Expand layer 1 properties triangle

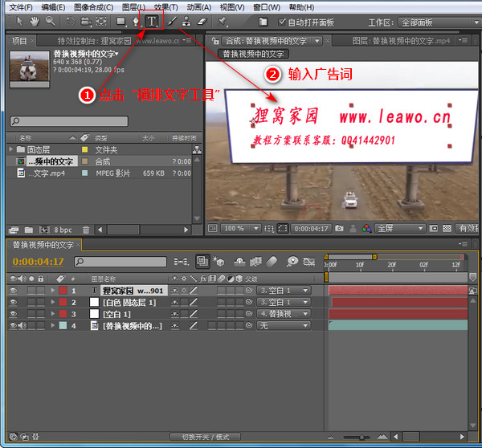point(53,290)
